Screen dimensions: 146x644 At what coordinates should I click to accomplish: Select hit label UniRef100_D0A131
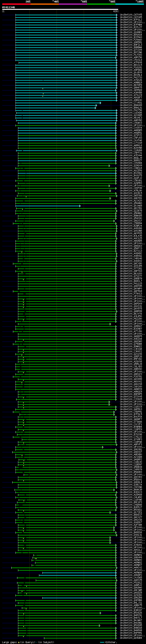coord(131,535)
